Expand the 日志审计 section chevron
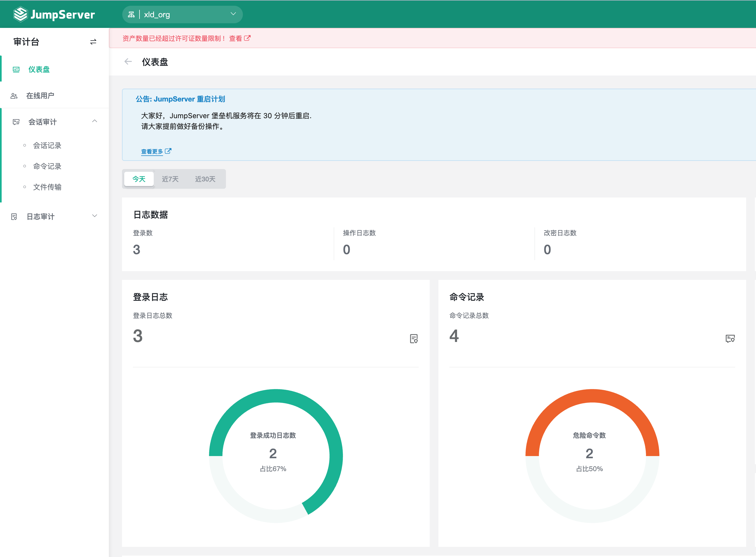Image resolution: width=756 pixels, height=557 pixels. coord(95,216)
